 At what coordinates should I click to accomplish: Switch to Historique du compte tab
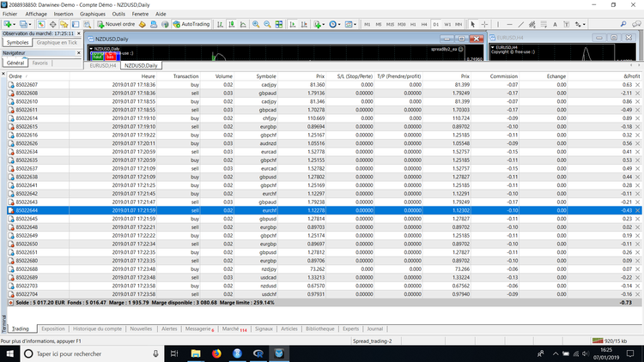pyautogui.click(x=96, y=329)
